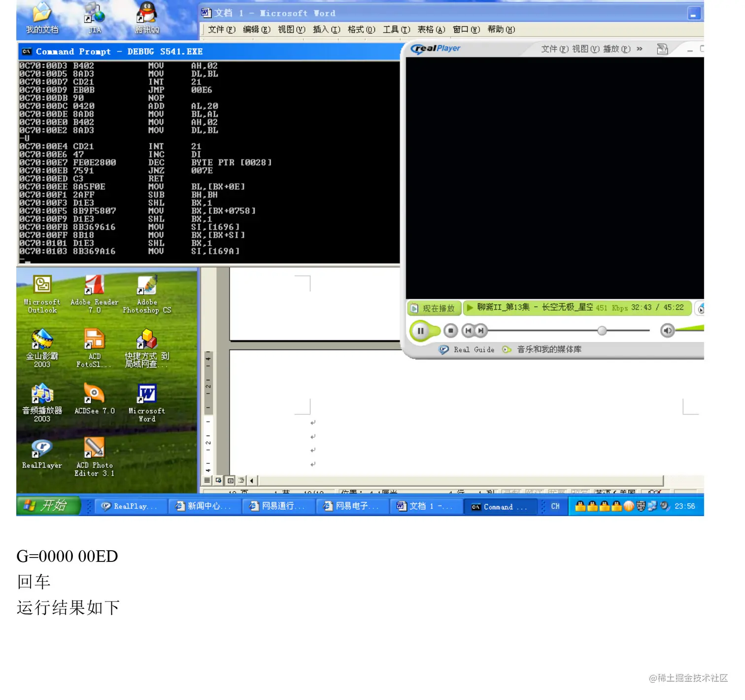This screenshot has height=700, width=745.
Task: Open Word 插入 menu
Action: 327,30
